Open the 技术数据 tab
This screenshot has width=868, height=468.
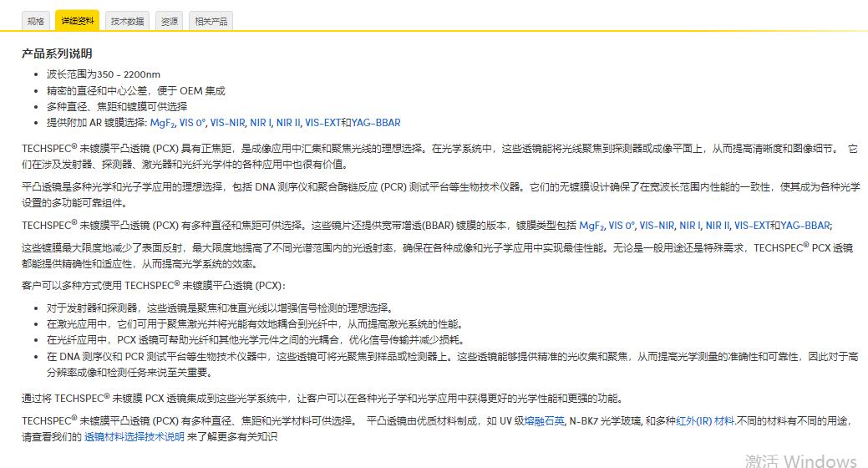(127, 21)
